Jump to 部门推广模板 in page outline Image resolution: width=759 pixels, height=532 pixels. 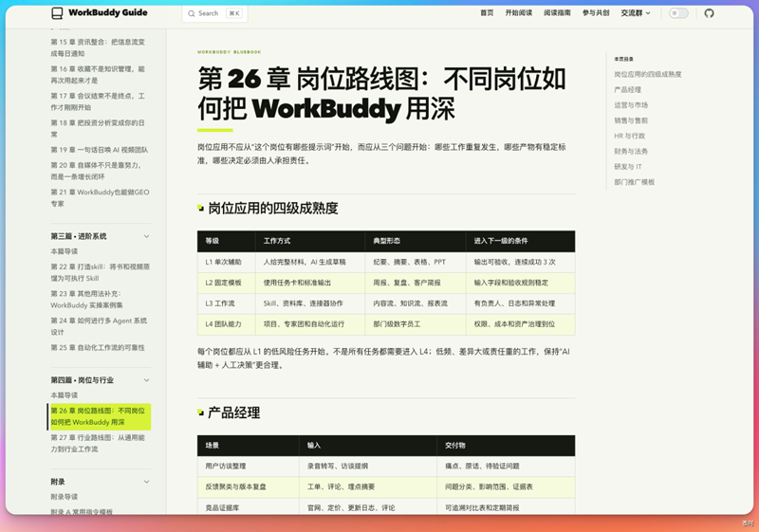click(634, 182)
